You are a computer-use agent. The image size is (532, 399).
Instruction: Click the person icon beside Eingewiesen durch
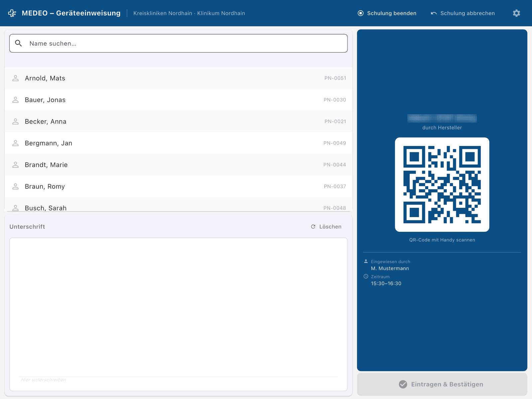click(366, 261)
